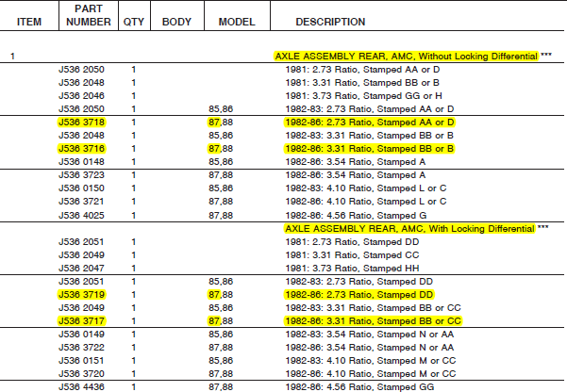Viewport: 567px width, 392px height.
Task: Select part number J536 0151
Action: [81, 361]
